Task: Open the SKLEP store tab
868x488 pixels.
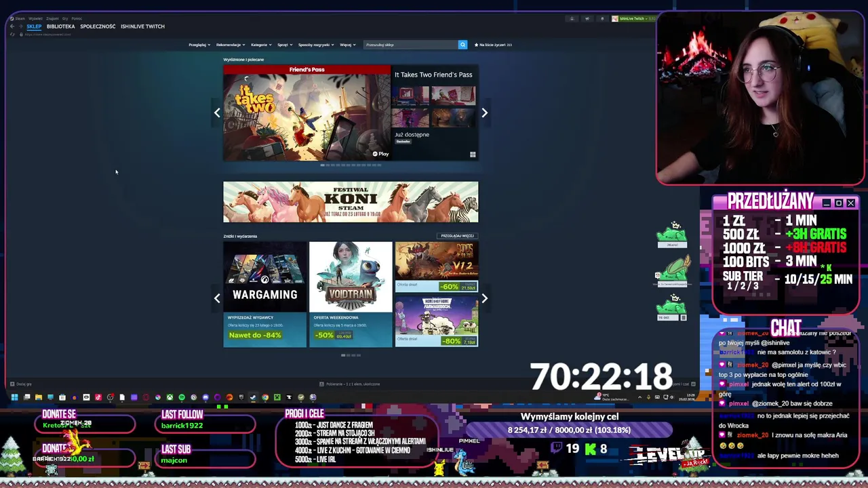Action: (34, 26)
